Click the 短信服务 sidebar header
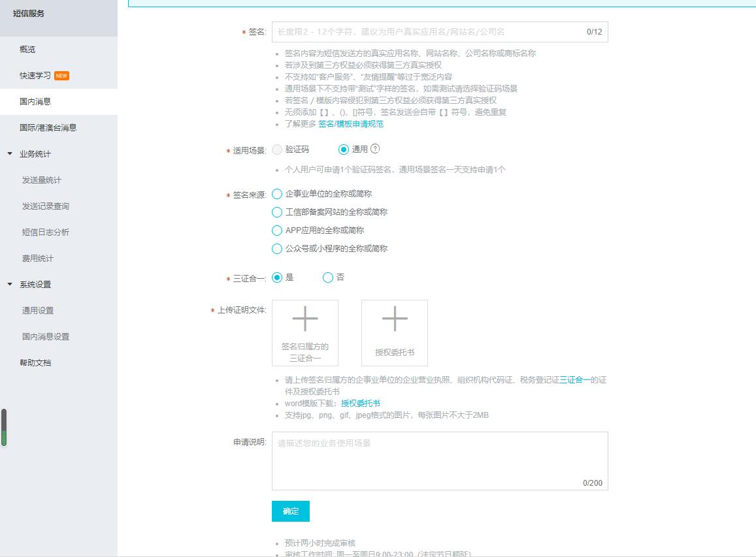 point(29,14)
